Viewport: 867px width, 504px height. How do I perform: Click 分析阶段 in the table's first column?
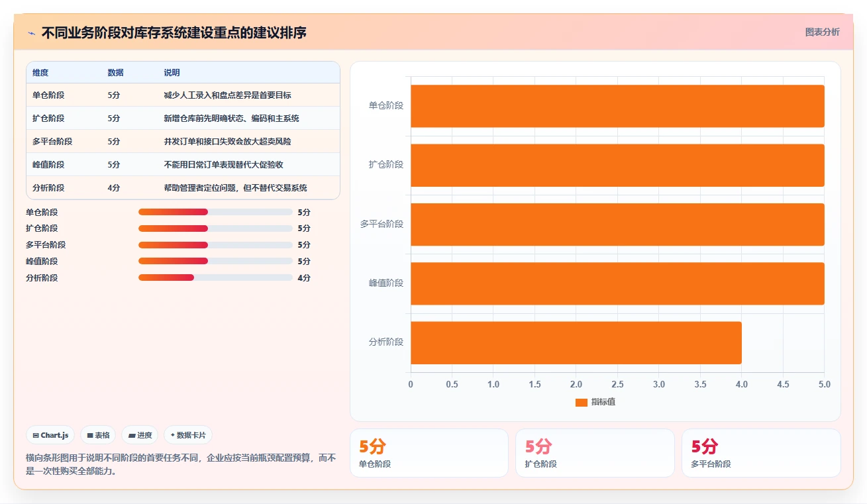pos(48,188)
